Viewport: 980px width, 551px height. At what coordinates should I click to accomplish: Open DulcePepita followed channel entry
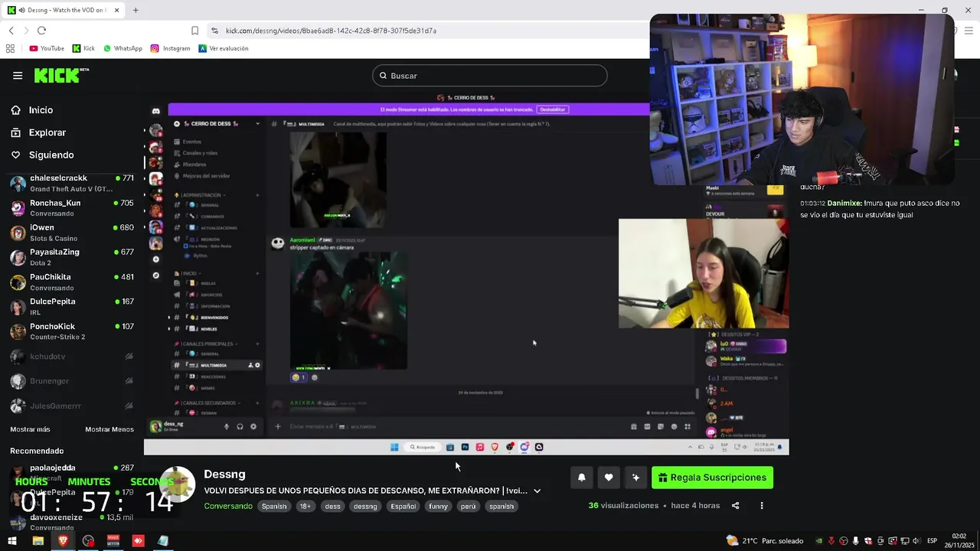(72, 306)
